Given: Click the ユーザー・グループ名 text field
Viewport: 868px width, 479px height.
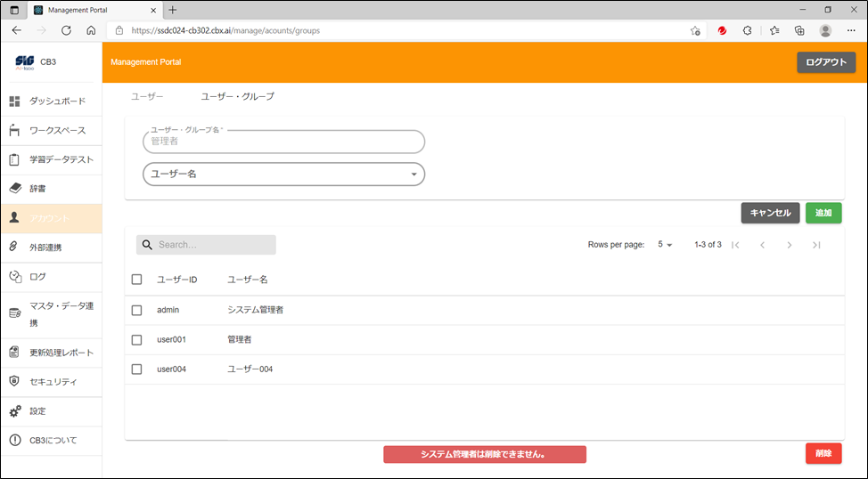Looking at the screenshot, I should [x=283, y=142].
